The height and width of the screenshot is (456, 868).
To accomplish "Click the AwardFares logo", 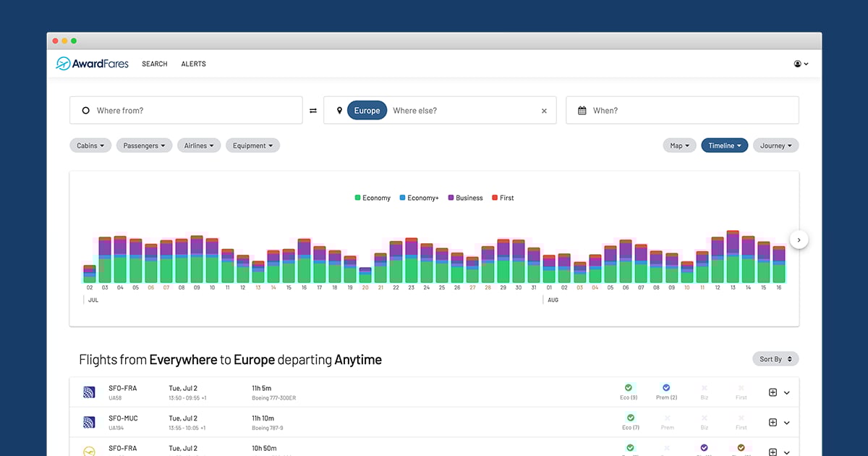I will [92, 64].
